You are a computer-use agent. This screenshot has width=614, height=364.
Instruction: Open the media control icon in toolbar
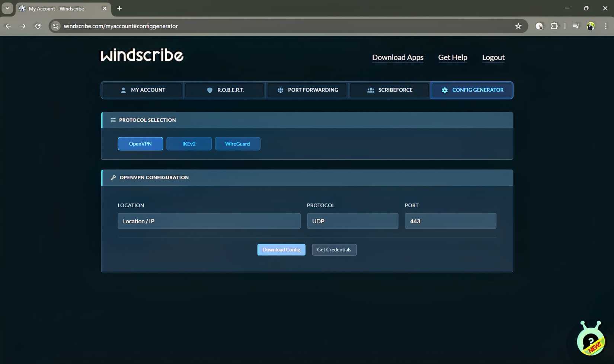coord(576,26)
